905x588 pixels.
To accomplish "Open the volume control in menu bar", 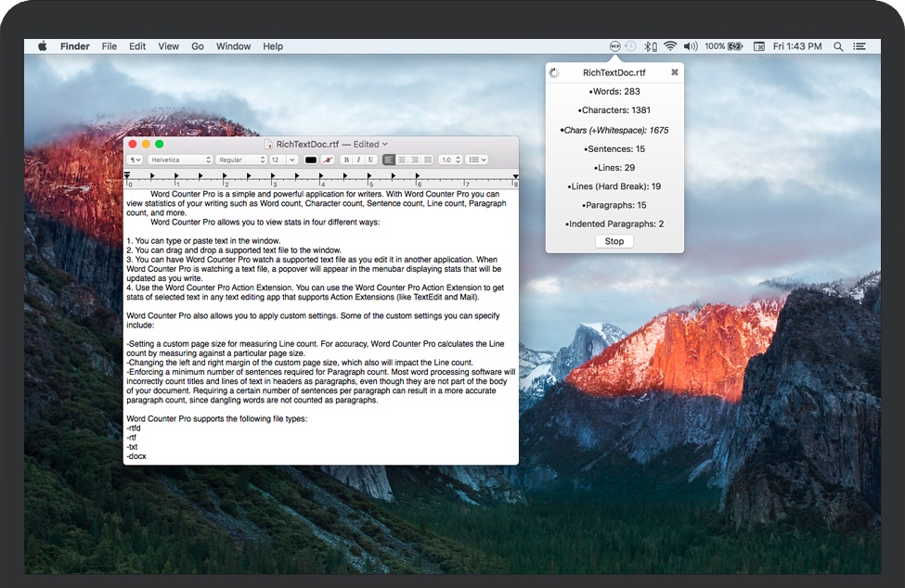I will [690, 46].
